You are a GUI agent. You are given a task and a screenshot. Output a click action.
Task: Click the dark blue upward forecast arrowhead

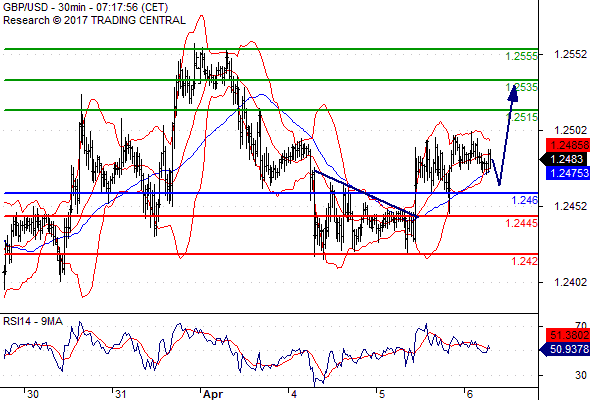coord(513,94)
